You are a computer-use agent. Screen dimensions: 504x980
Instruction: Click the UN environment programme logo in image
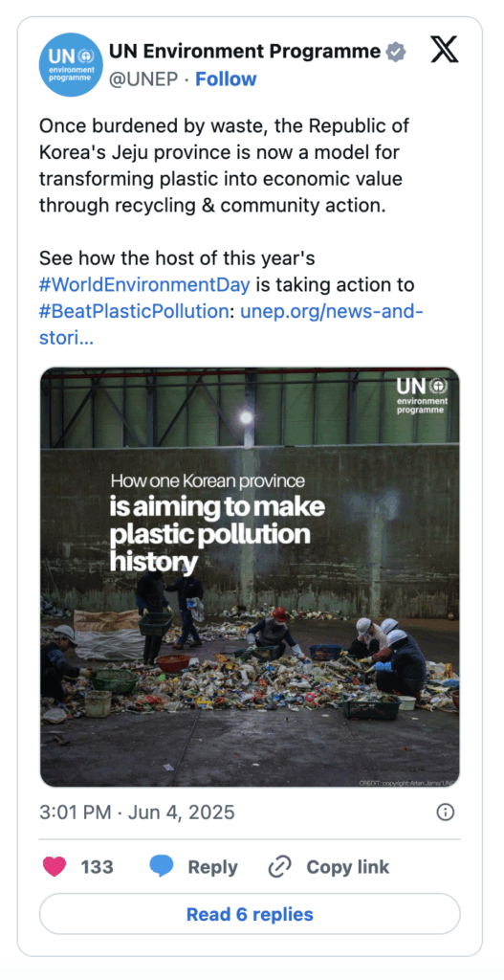(x=422, y=395)
